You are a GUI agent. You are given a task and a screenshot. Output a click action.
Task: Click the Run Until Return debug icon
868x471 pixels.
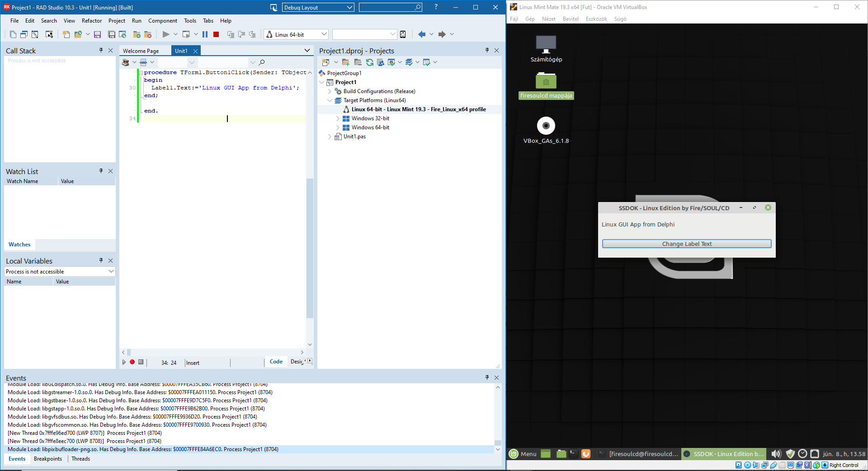tap(252, 34)
